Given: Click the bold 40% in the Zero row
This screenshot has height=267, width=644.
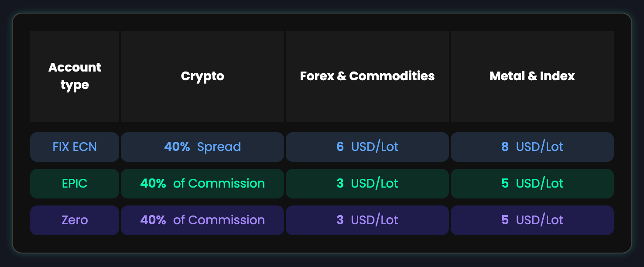Looking at the screenshot, I should coord(153,220).
